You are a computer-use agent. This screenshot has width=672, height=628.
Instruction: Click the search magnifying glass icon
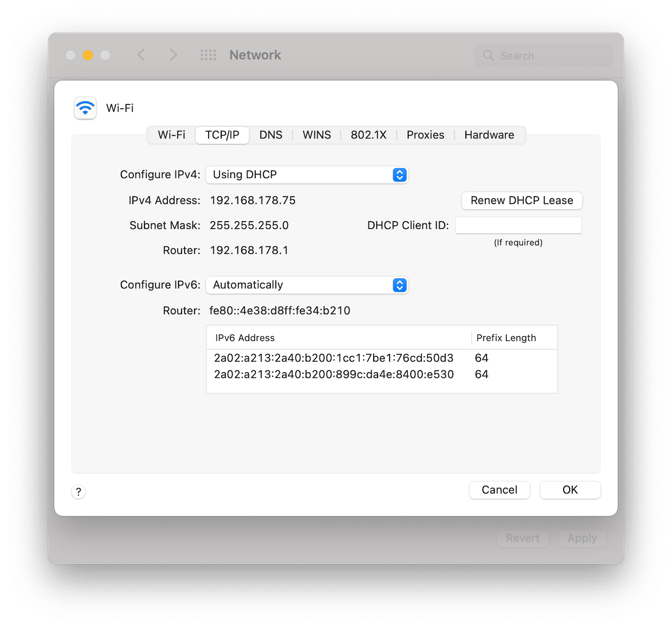[x=488, y=55]
